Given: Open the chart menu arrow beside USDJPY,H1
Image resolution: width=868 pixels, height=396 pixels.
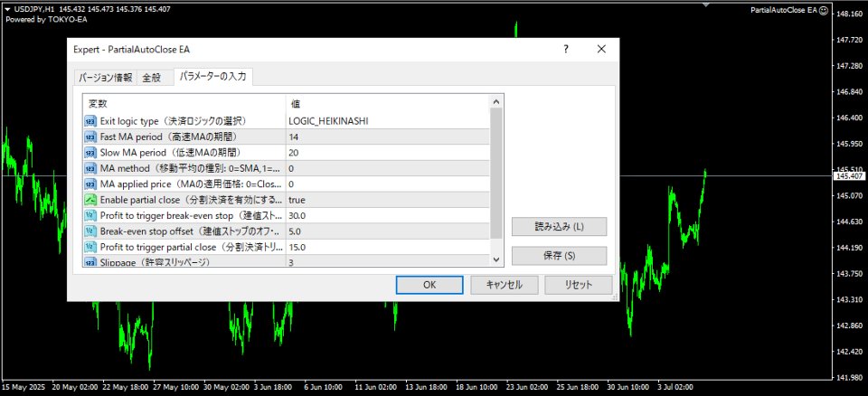Looking at the screenshot, I should (x=8, y=9).
